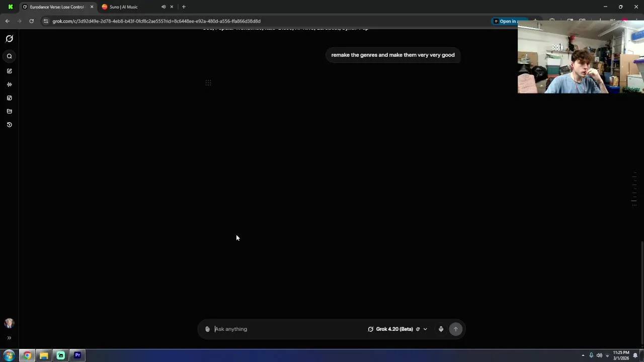Go back with the browser back arrow
Image resolution: width=644 pixels, height=362 pixels.
click(7, 21)
